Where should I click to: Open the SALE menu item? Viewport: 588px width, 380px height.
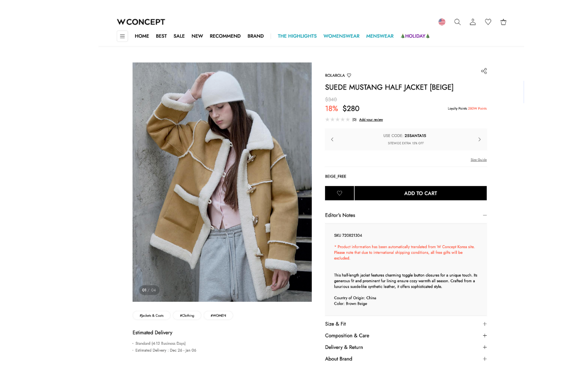pyautogui.click(x=179, y=36)
